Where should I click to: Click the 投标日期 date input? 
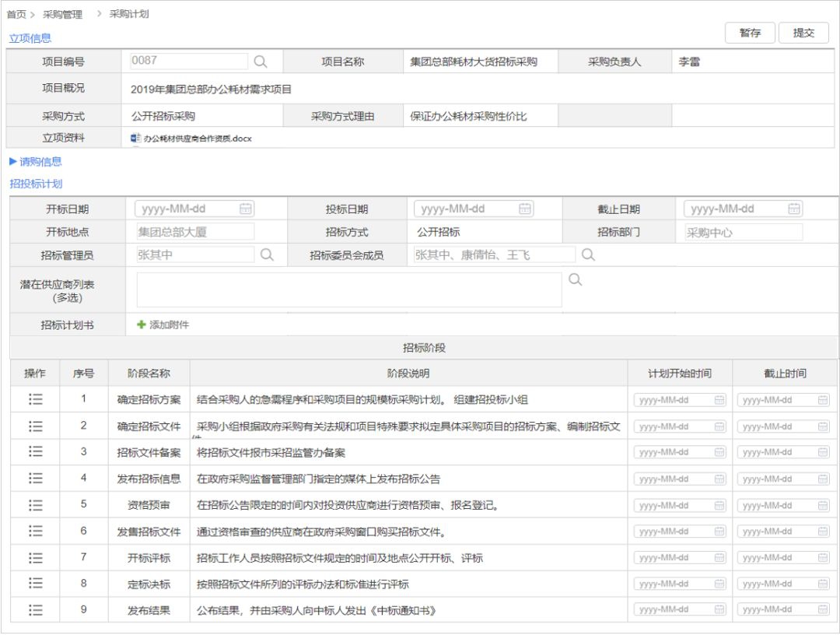point(474,209)
